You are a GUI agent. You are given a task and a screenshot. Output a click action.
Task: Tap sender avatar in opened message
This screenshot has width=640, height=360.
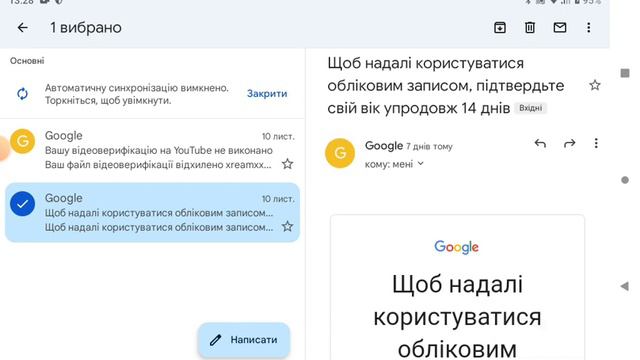[340, 153]
